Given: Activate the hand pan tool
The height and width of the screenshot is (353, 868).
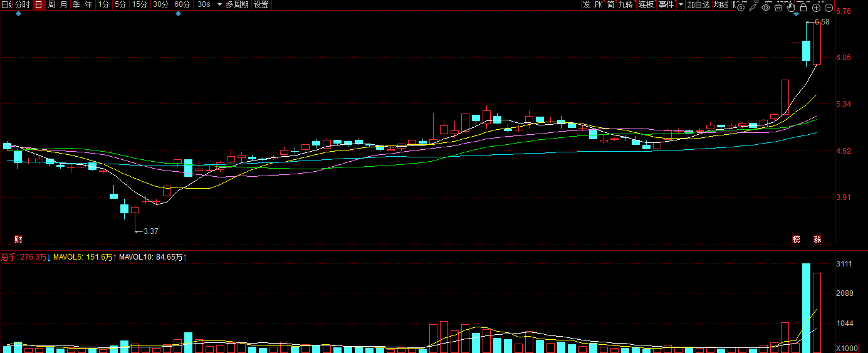Looking at the screenshot, I should [791, 8].
